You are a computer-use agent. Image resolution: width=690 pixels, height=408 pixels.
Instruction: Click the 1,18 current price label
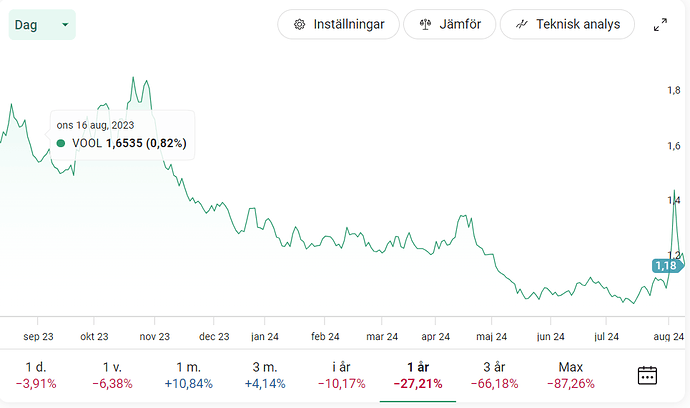click(x=664, y=266)
